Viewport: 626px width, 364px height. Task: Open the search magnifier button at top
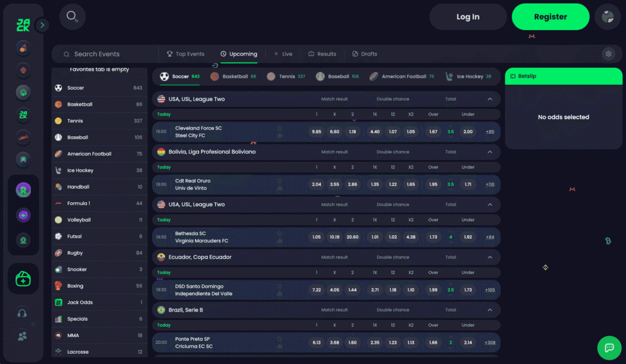click(72, 16)
